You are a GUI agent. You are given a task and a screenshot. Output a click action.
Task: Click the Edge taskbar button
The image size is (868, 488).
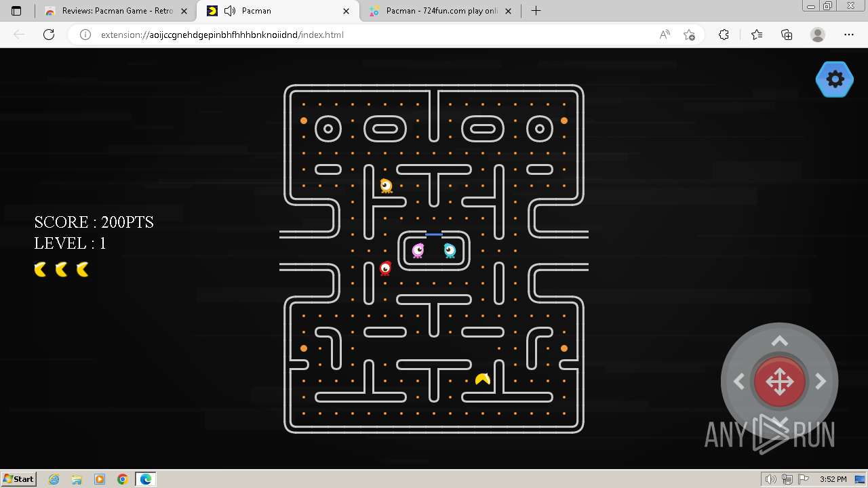(x=146, y=479)
